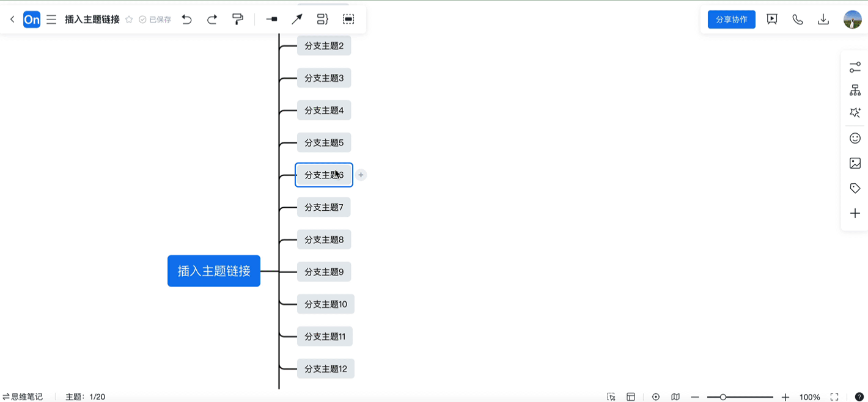Open the user avatar profile
The height and width of the screenshot is (402, 868).
point(853,20)
